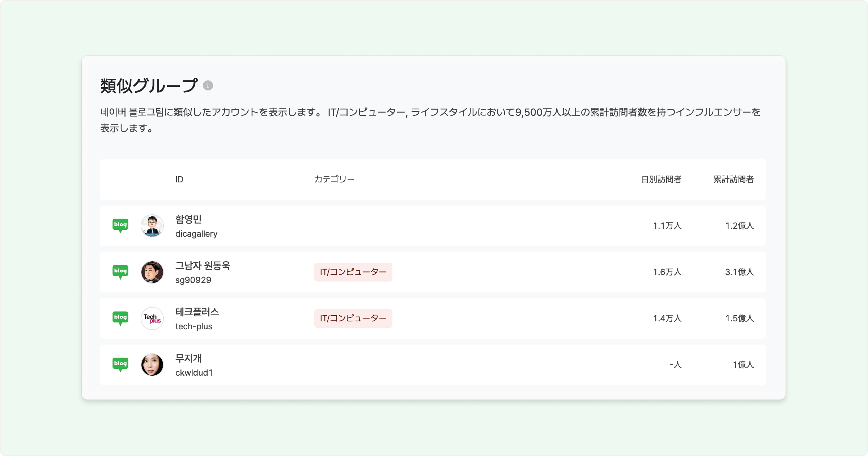
Task: Select the IT/コンピューター tag for tech-plus
Action: click(x=353, y=318)
